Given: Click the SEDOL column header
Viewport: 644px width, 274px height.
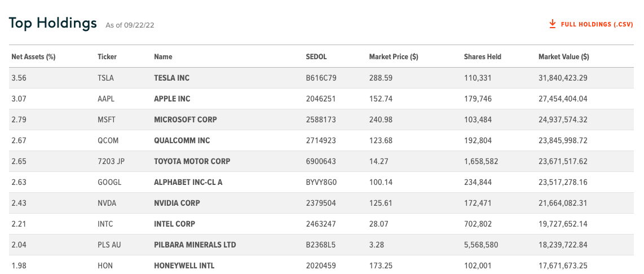Looking at the screenshot, I should 316,57.
